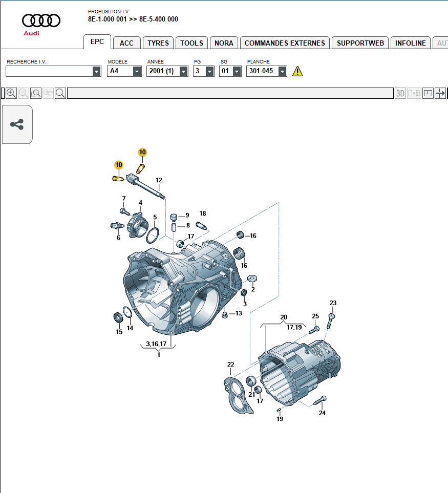
Task: Switch to the TYRES tab
Action: tap(158, 43)
